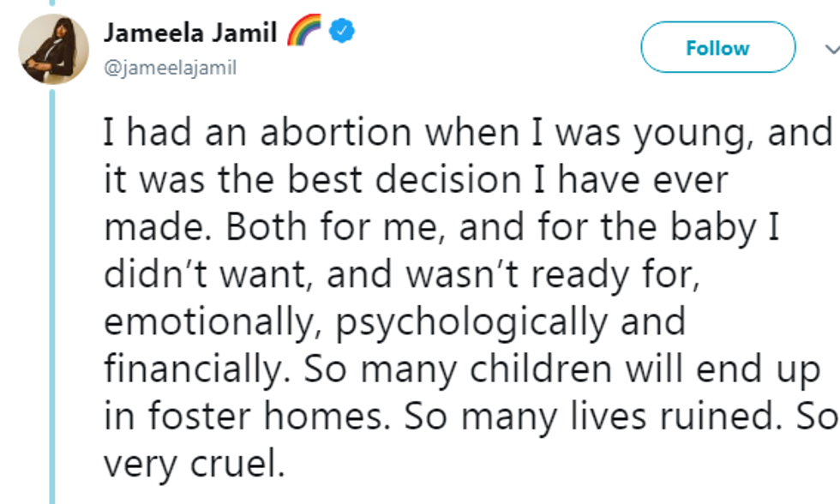
Task: Click the word "emotionally" in the tweet
Action: click(214, 323)
